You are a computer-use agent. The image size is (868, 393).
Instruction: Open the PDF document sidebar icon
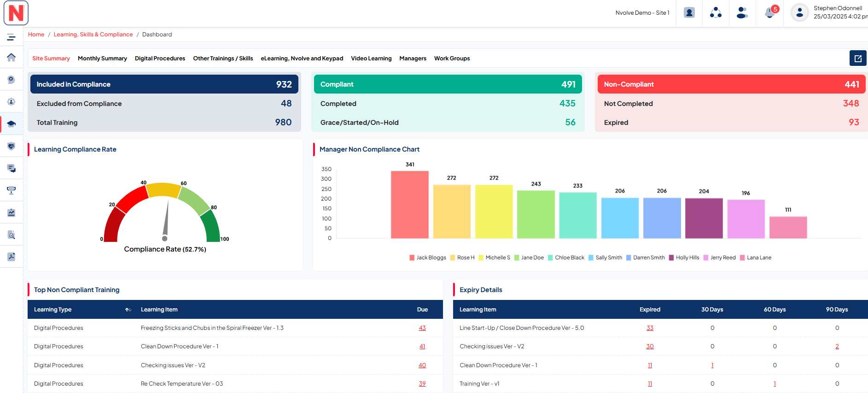pyautogui.click(x=12, y=257)
